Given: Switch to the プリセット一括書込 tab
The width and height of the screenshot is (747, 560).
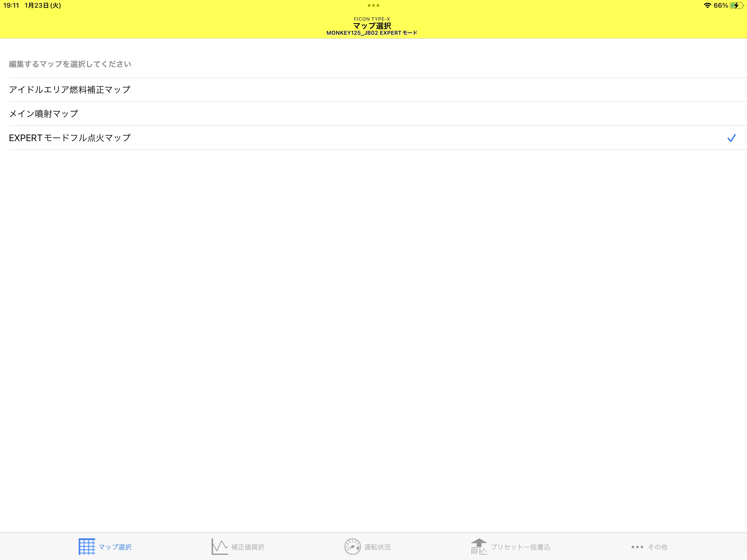Looking at the screenshot, I should [520, 547].
